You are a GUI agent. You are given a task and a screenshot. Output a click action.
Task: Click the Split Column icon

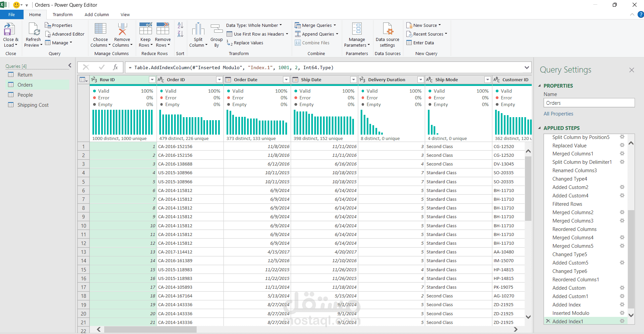point(198,29)
